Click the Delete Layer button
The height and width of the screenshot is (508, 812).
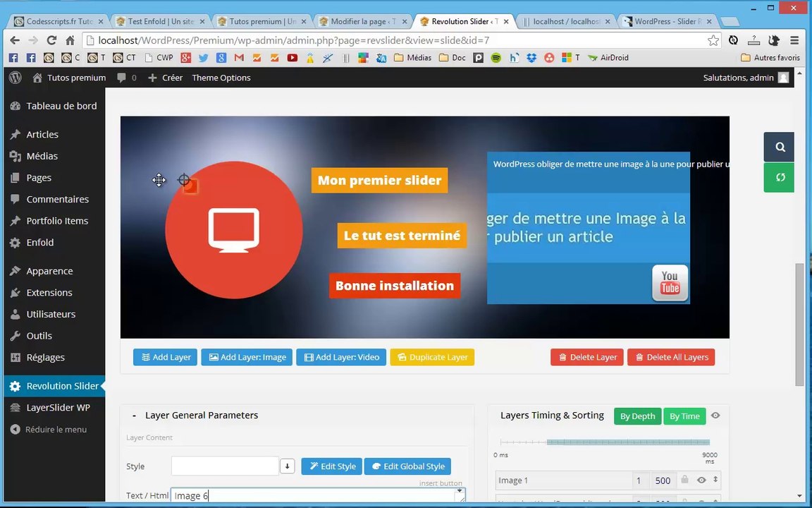point(587,357)
